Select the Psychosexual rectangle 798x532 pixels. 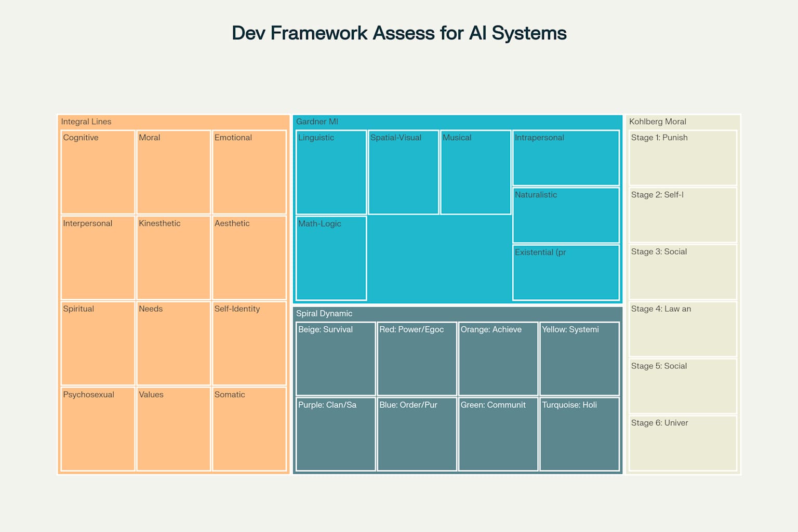pyautogui.click(x=98, y=429)
